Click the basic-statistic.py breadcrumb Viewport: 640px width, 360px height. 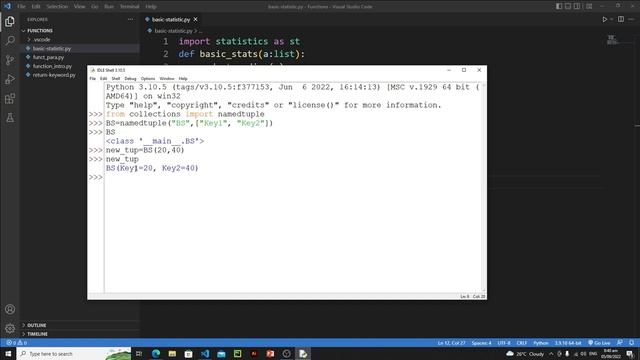(x=173, y=31)
